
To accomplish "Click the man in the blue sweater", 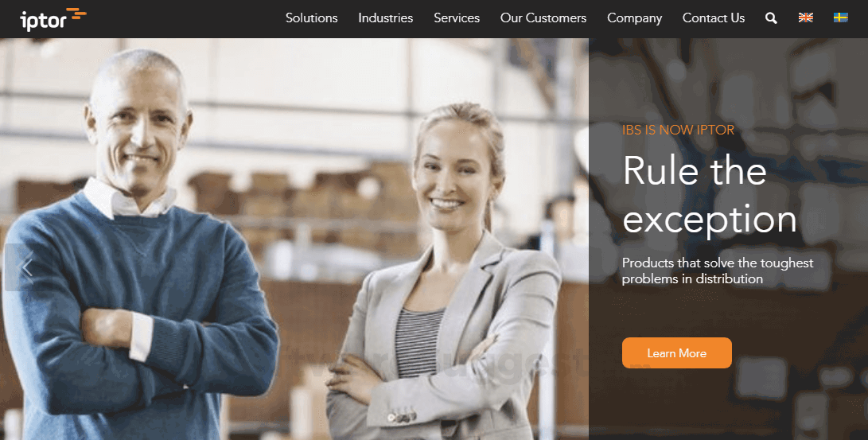I will [138, 249].
